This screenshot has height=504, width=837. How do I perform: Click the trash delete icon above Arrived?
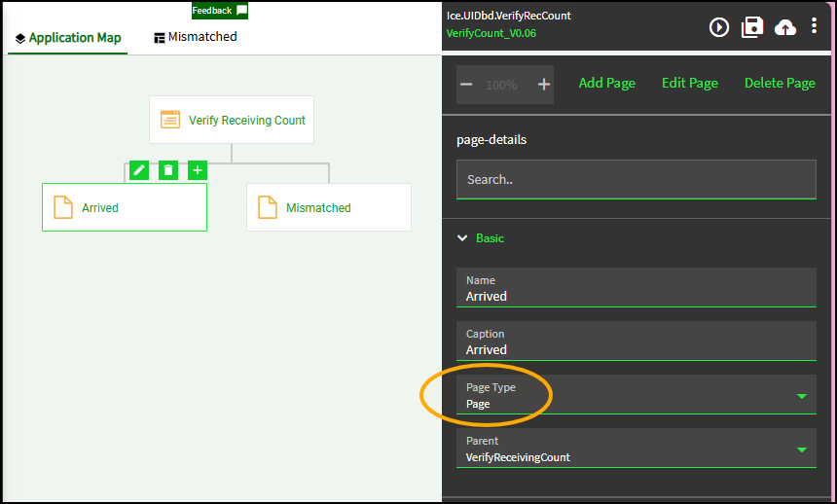click(168, 170)
